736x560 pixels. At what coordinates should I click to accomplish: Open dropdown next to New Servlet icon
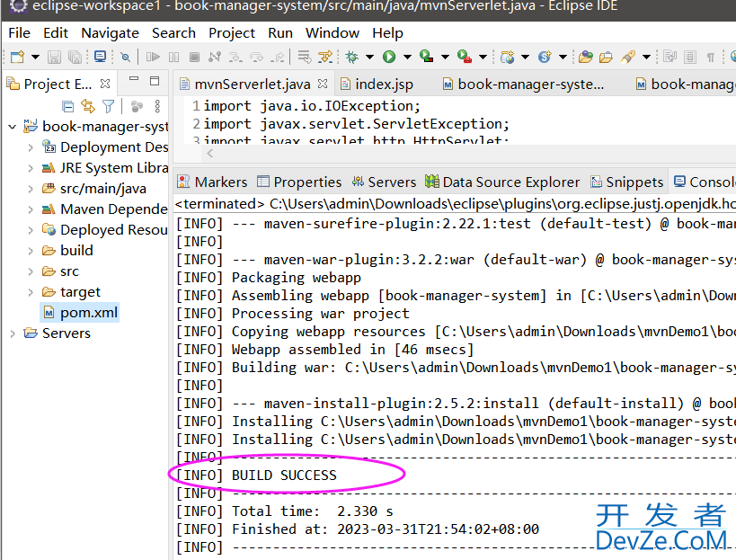pos(563,58)
